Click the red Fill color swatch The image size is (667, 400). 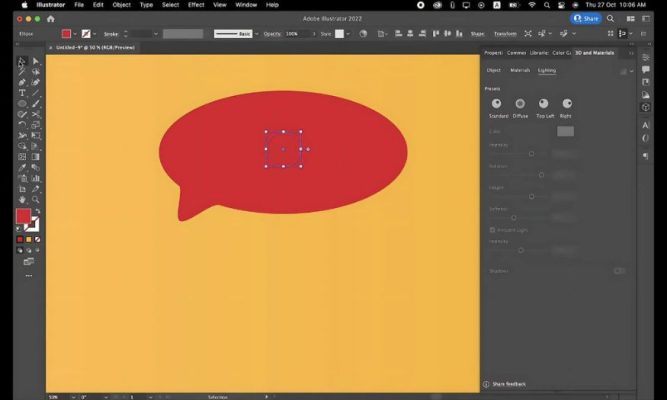pos(24,216)
